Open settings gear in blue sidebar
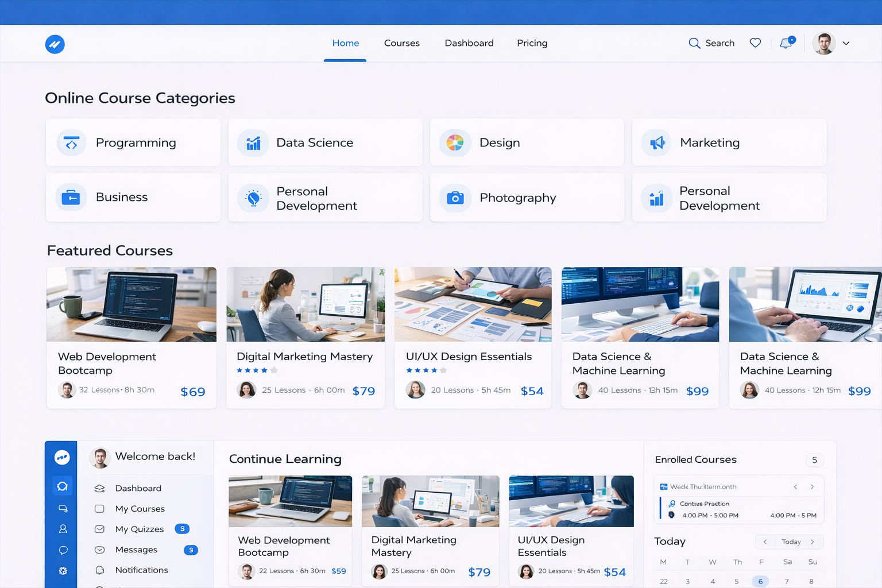 point(63,571)
